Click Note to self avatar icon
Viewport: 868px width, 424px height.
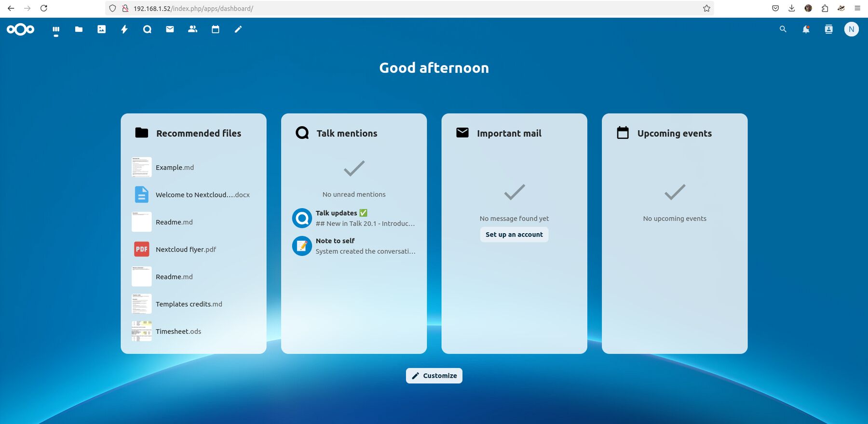point(302,246)
